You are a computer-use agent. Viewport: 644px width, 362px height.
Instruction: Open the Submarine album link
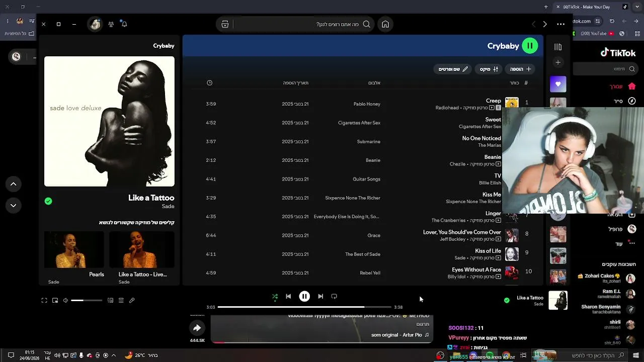click(x=369, y=142)
